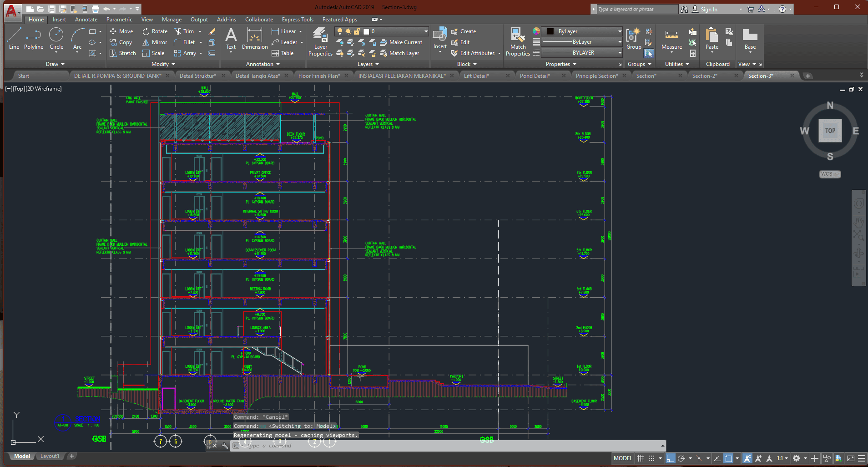This screenshot has width=868, height=467.
Task: Select the Move tool in Modify panel
Action: (x=121, y=31)
